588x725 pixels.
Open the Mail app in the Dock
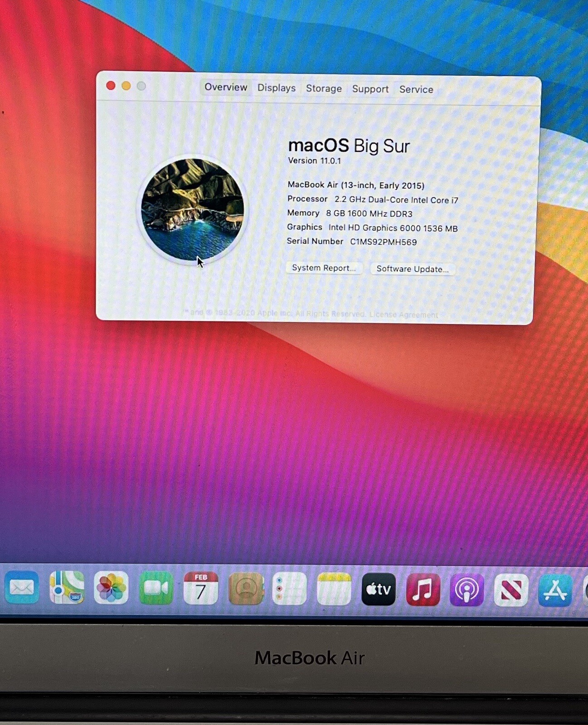pyautogui.click(x=21, y=588)
